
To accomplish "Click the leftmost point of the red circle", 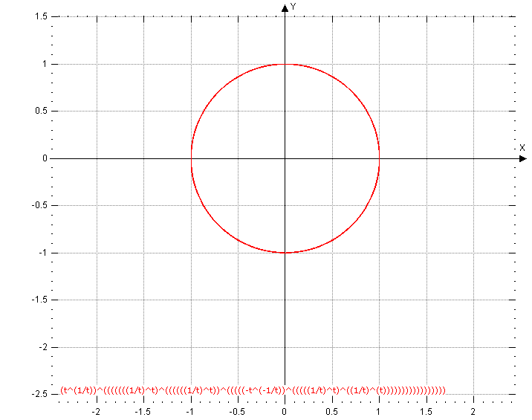I will pos(191,158).
